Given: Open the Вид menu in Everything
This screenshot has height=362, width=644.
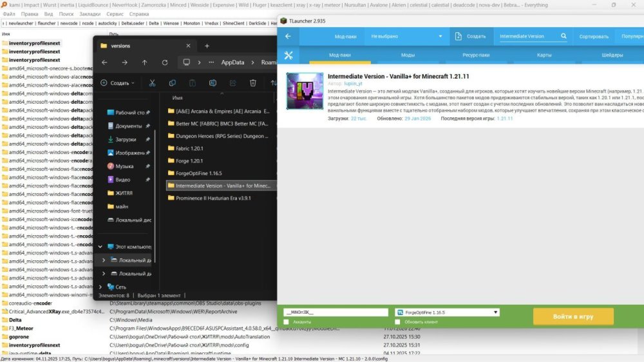Looking at the screenshot, I should click(x=48, y=14).
